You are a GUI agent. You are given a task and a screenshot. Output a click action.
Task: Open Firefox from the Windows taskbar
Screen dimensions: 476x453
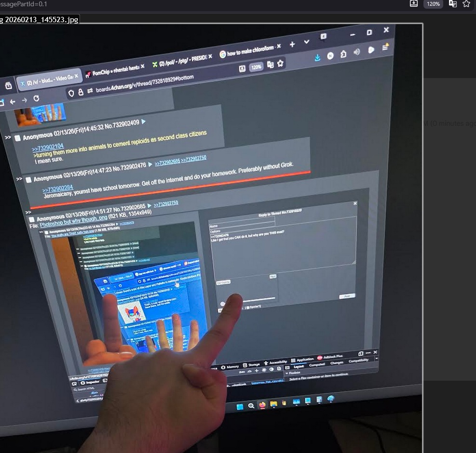coord(262,405)
